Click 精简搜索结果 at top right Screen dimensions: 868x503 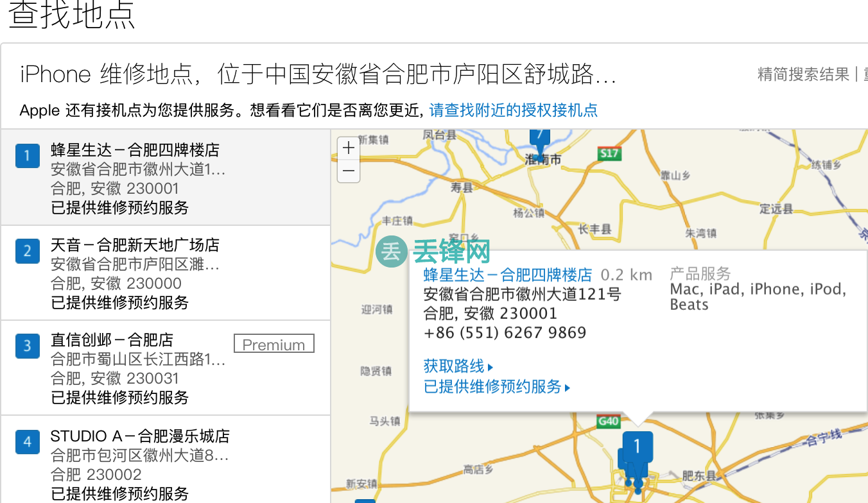click(803, 74)
